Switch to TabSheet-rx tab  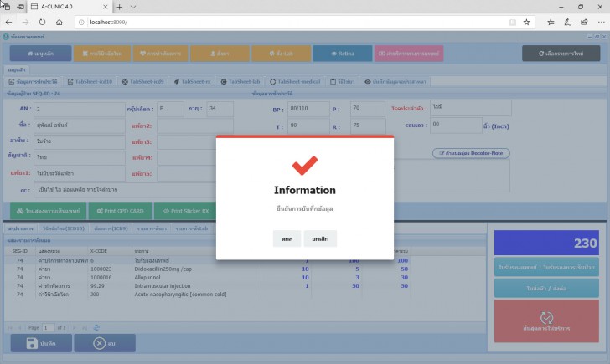192,81
